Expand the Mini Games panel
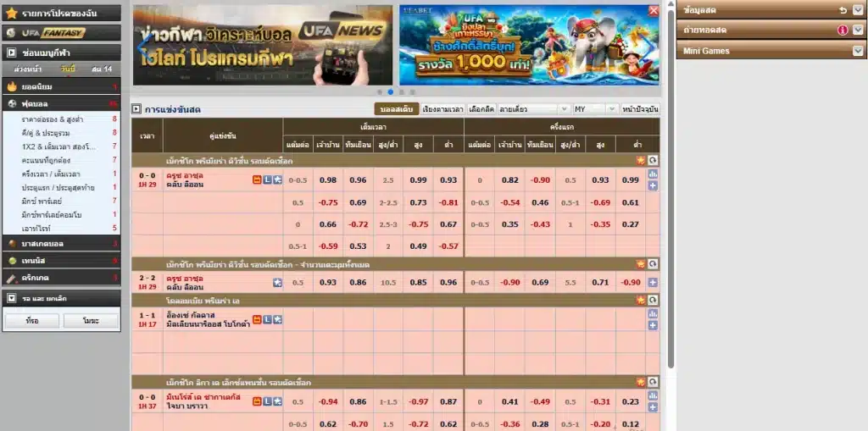This screenshot has height=431, width=868. 858,51
